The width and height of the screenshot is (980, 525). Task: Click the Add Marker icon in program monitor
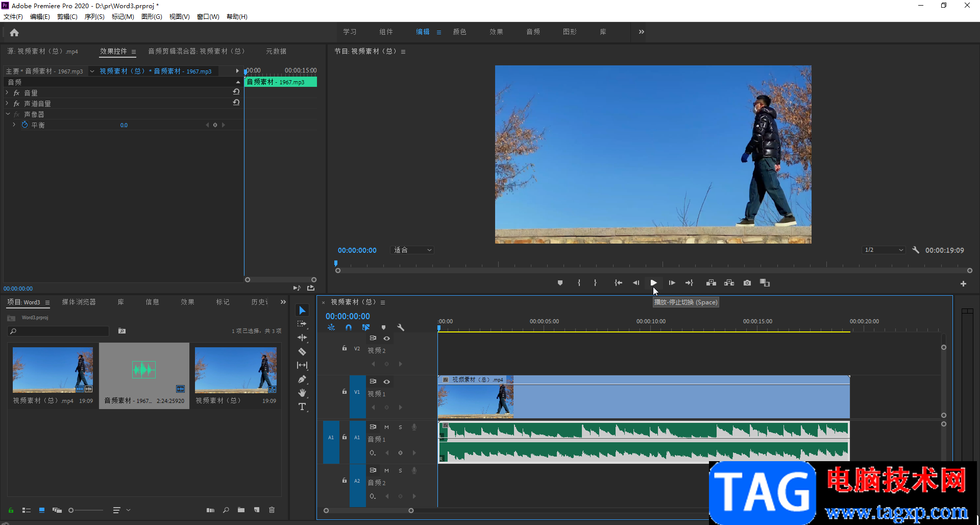tap(560, 283)
